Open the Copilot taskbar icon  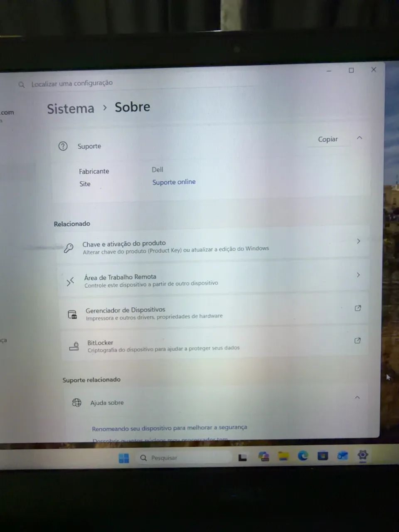(x=264, y=457)
